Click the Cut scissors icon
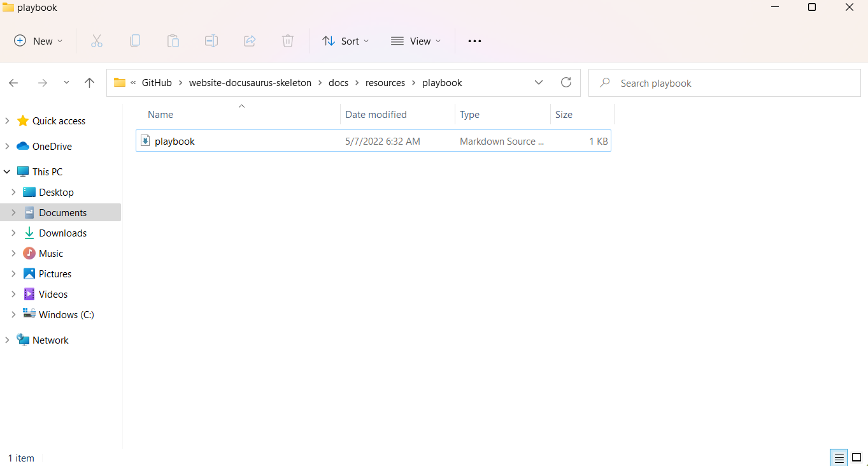Image resolution: width=868 pixels, height=466 pixels. (x=97, y=41)
